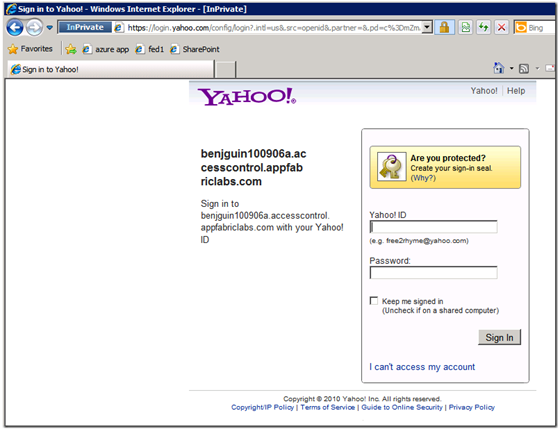The height and width of the screenshot is (429, 560).
Task: Open the Guide to Online Security link
Action: pyautogui.click(x=402, y=407)
